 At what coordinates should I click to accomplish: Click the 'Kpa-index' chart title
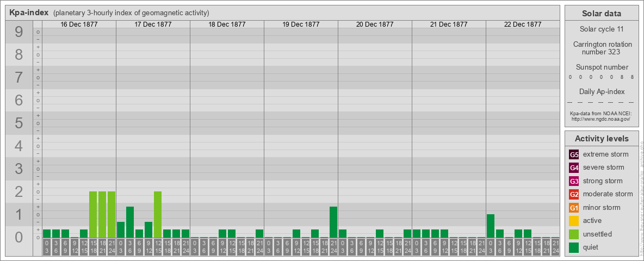(x=29, y=13)
